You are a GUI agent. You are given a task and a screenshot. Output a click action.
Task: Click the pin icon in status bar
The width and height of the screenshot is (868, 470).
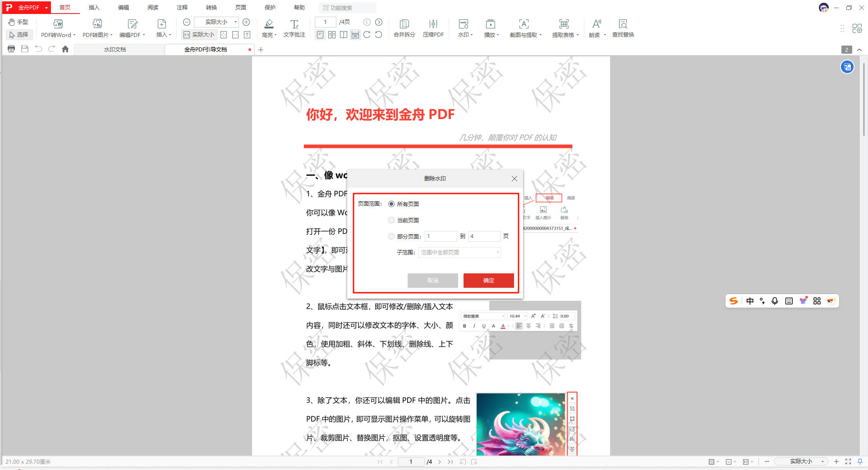click(x=860, y=462)
